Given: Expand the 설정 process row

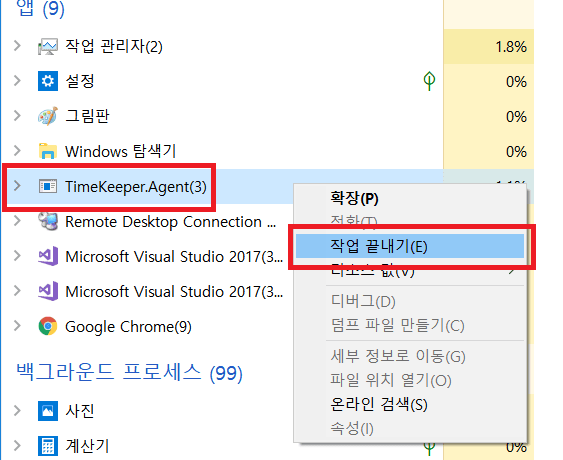Looking at the screenshot, I should coord(17,81).
